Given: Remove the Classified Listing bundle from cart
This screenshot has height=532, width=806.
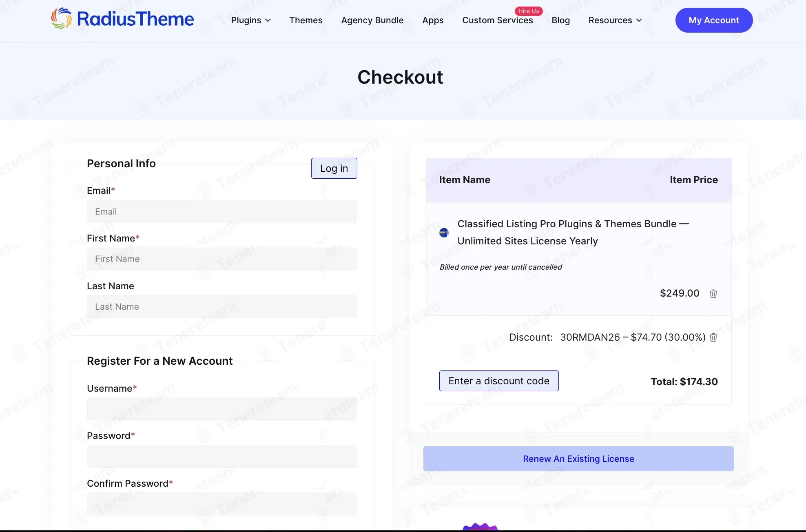Looking at the screenshot, I should tap(713, 294).
